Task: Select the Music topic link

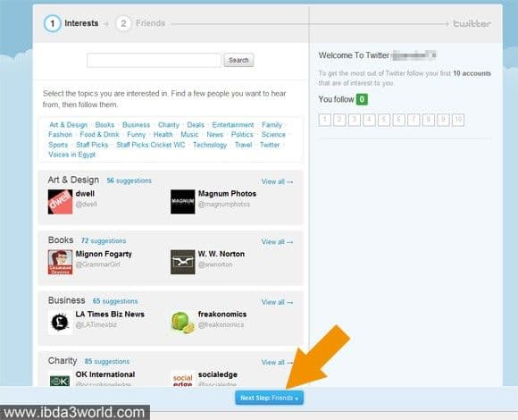Action: click(189, 135)
